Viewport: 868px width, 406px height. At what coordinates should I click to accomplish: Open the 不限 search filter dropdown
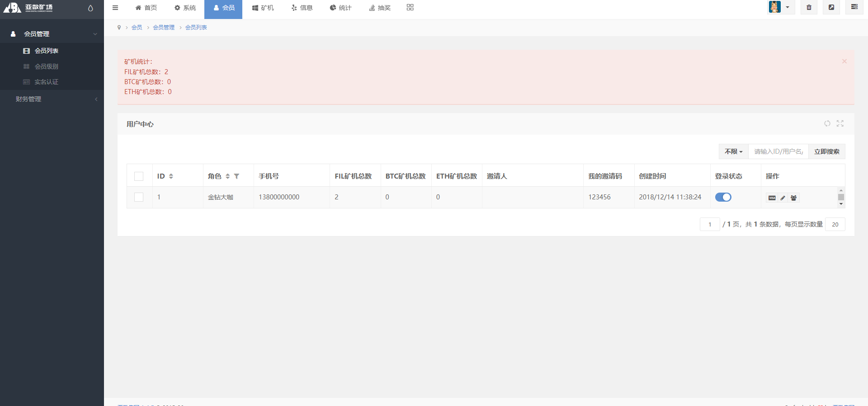coord(733,151)
